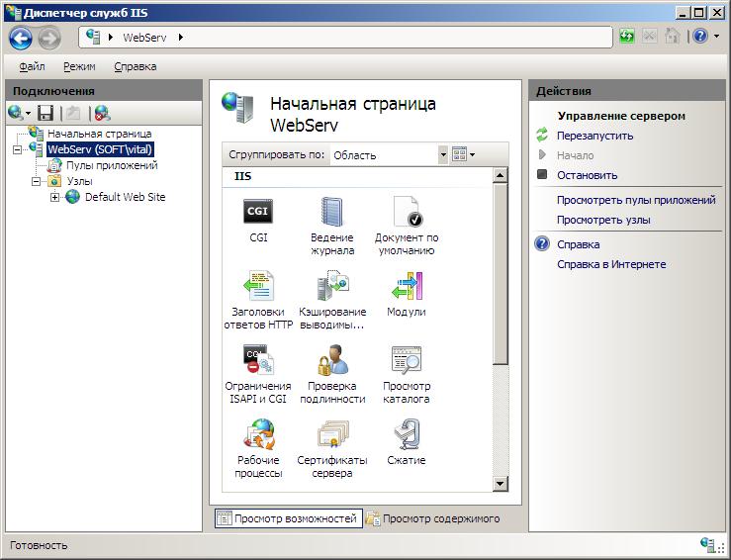Viewport: 731px width, 560px height.
Task: Collapse the Узлы tree node
Action: pyautogui.click(x=36, y=181)
